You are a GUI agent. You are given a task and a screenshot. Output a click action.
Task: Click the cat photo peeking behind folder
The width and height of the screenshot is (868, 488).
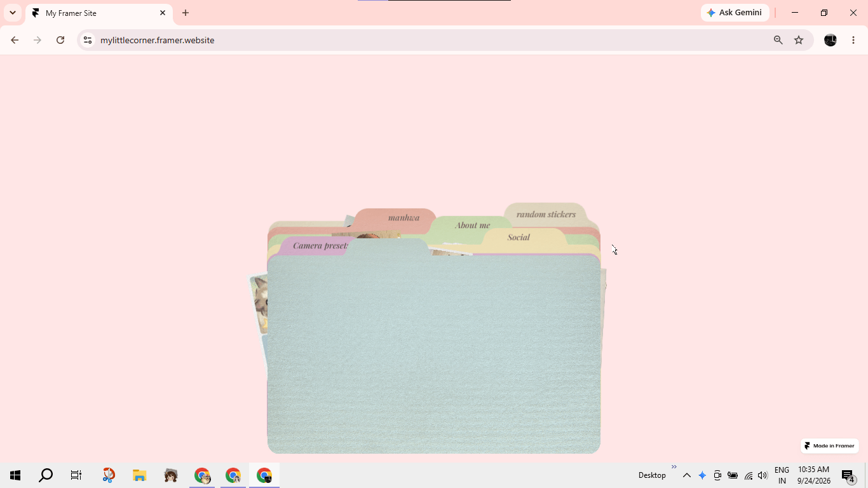click(259, 304)
